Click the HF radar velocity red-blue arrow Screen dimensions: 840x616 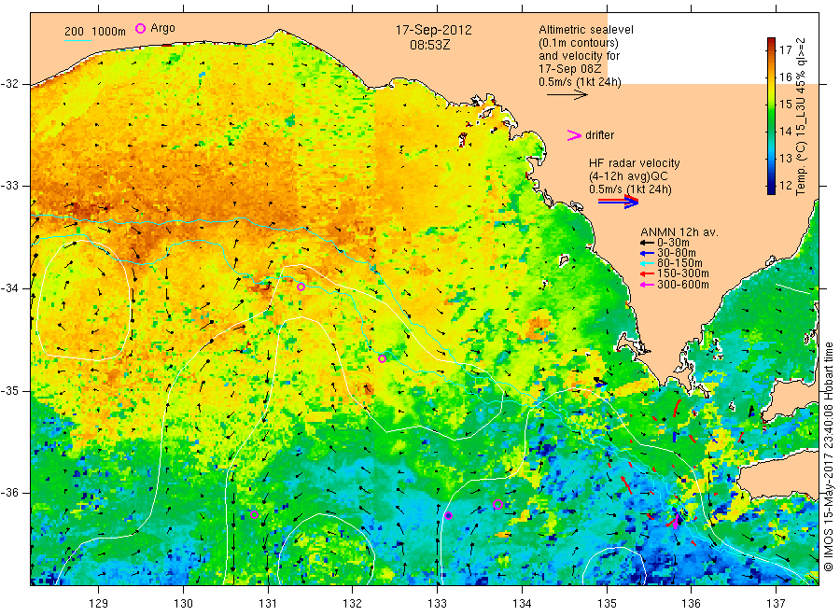click(619, 202)
